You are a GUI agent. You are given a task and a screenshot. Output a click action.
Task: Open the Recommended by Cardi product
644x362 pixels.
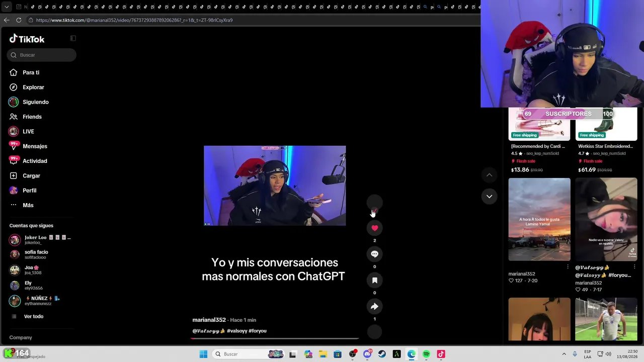(x=538, y=146)
